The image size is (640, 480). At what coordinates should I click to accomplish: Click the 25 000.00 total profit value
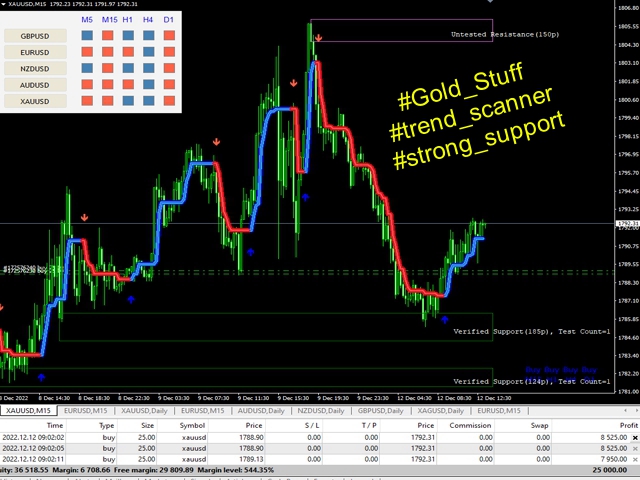[609, 470]
